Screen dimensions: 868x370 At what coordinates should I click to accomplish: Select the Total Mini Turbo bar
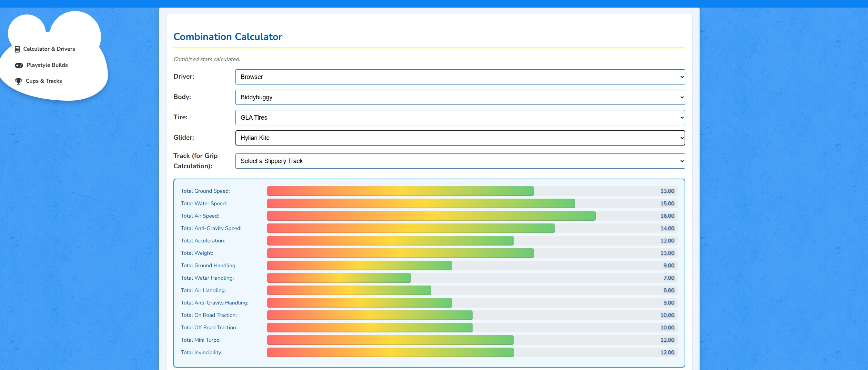click(390, 340)
